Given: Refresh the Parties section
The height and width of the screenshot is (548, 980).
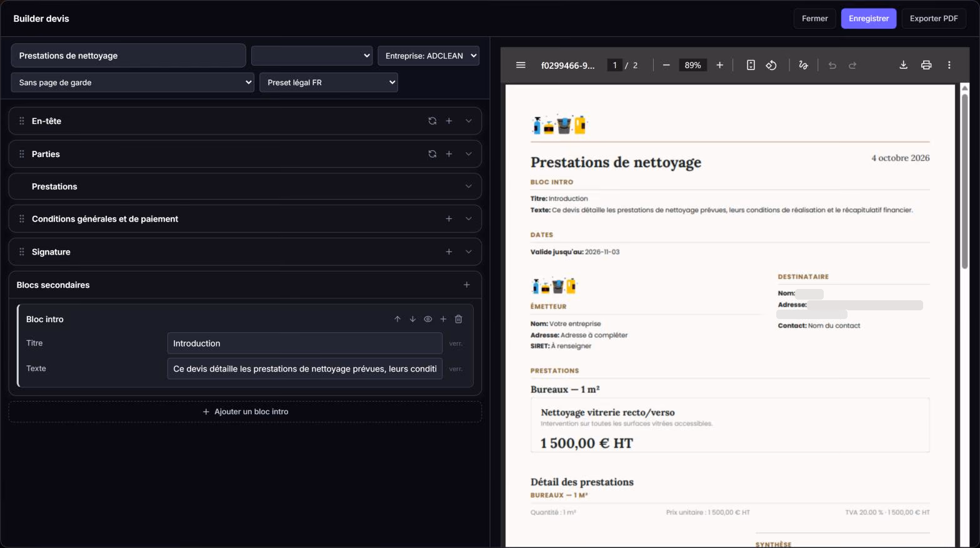Looking at the screenshot, I should [432, 154].
